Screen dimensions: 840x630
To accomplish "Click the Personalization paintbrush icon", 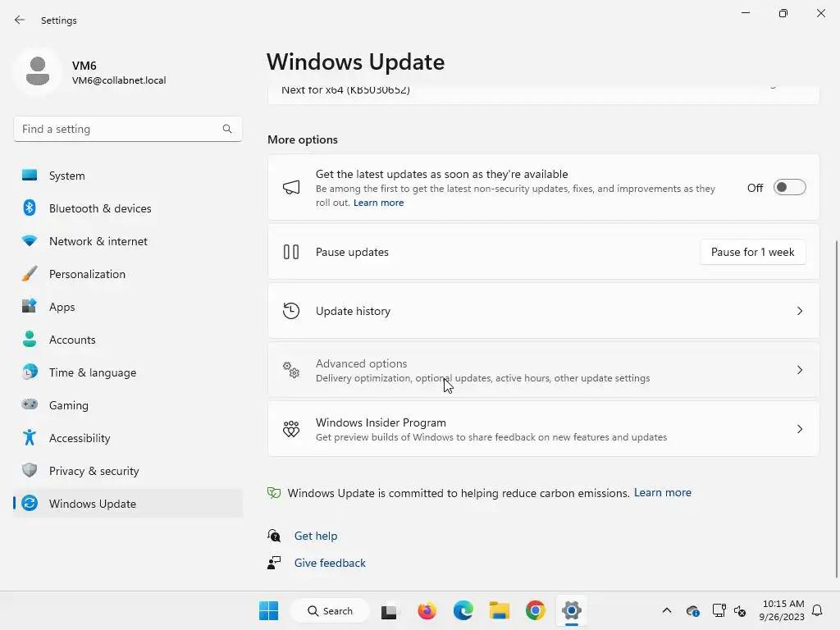I will click(x=30, y=274).
